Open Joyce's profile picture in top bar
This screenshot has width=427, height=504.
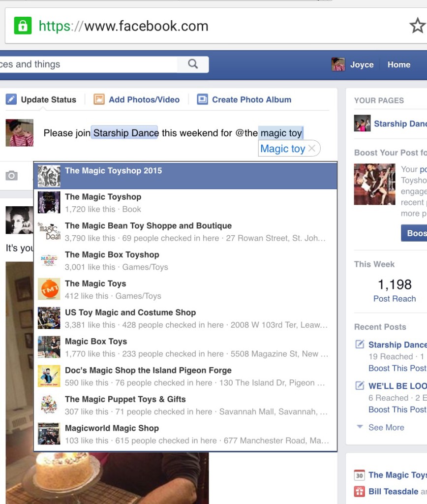[x=338, y=64]
